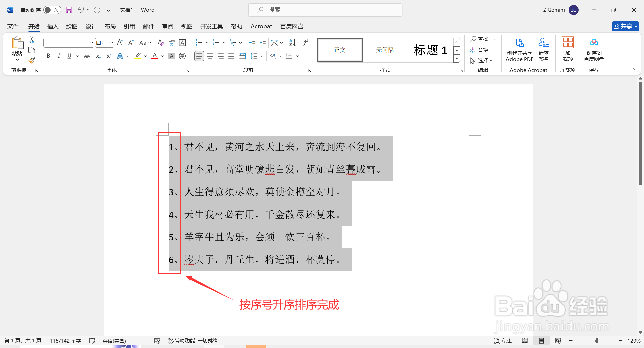Image resolution: width=644 pixels, height=348 pixels.
Task: Switch to the 插入 ribbon tab
Action: [52, 26]
